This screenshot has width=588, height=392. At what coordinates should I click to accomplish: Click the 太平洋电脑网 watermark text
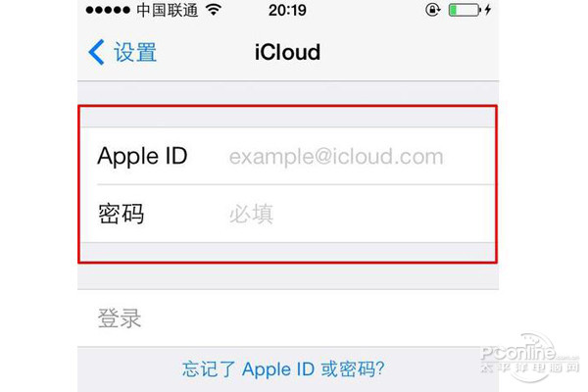[529, 367]
